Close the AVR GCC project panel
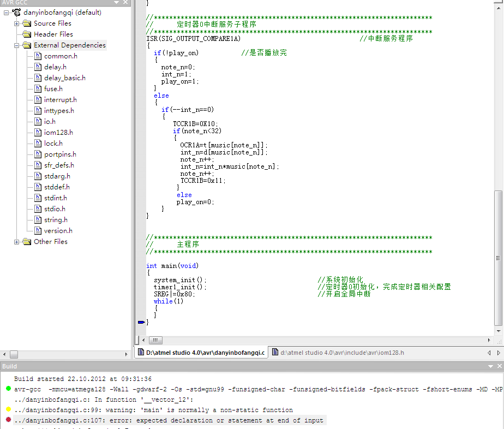This screenshot has width=504, height=429. point(125,3)
